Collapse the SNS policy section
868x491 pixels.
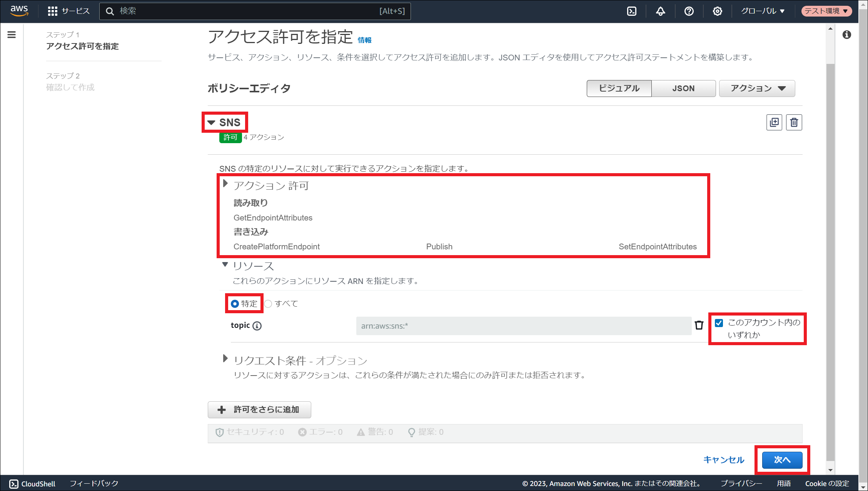point(211,122)
